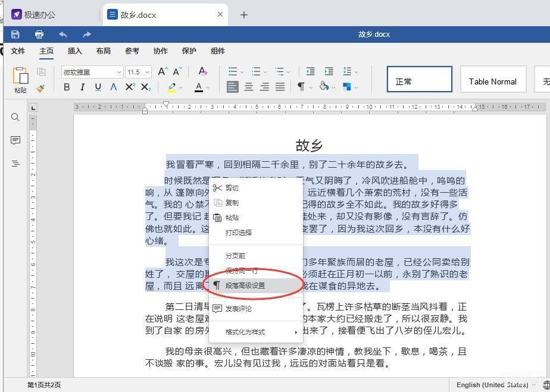Decrease paragraph indent
The width and height of the screenshot is (550, 392).
(310, 71)
